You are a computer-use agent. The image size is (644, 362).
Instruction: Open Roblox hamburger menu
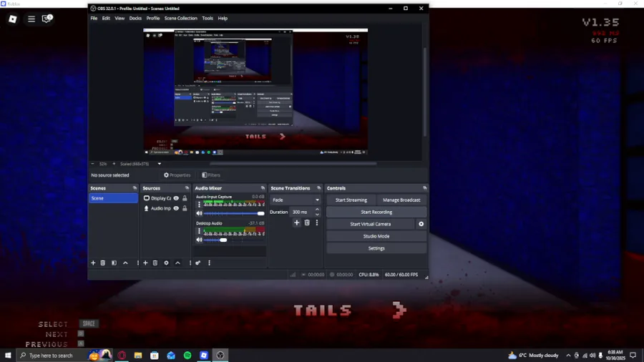pos(31,19)
